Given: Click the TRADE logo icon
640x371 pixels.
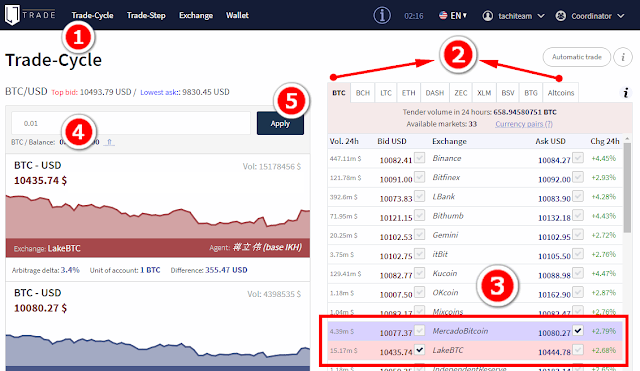Looking at the screenshot, I should 12,15.
